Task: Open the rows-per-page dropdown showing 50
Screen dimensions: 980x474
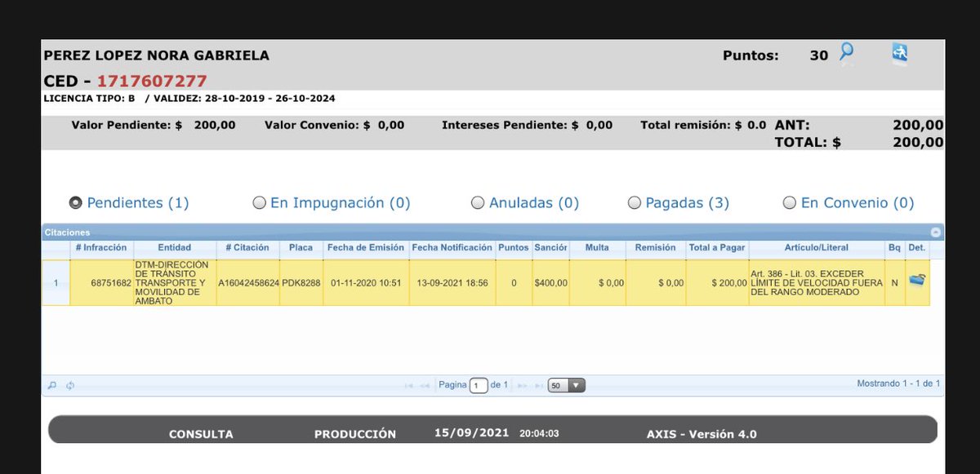Action: coord(567,385)
